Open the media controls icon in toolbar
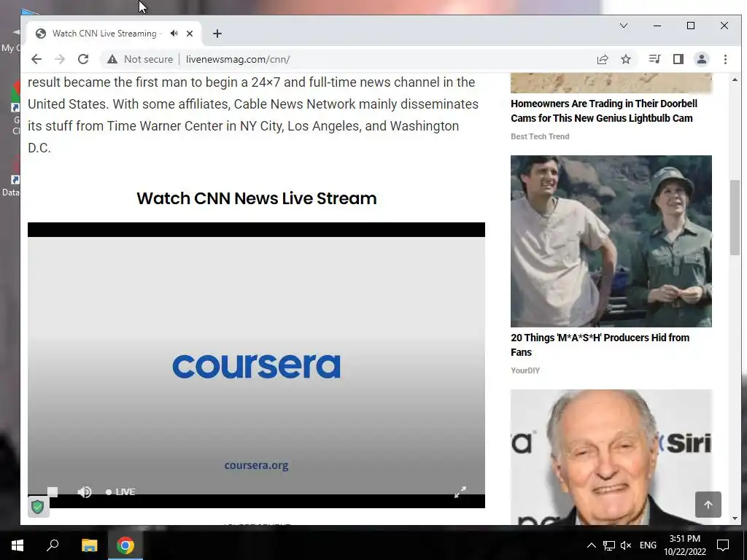 point(654,59)
